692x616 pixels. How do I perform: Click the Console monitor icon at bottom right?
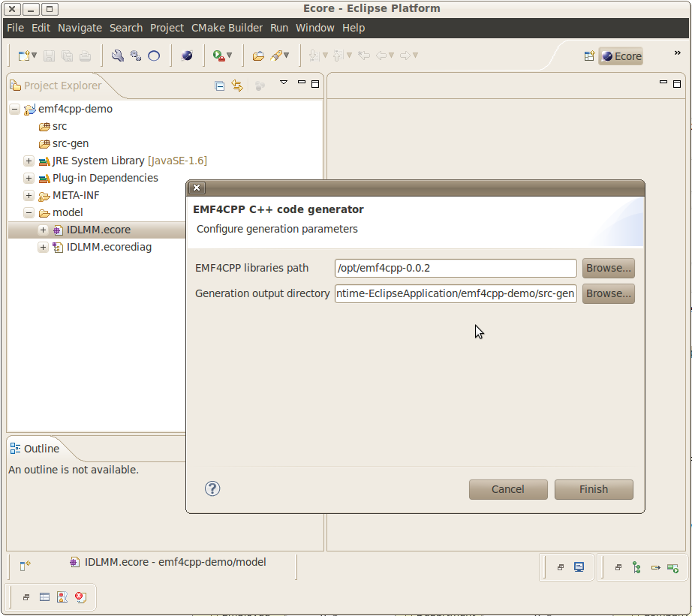(579, 567)
